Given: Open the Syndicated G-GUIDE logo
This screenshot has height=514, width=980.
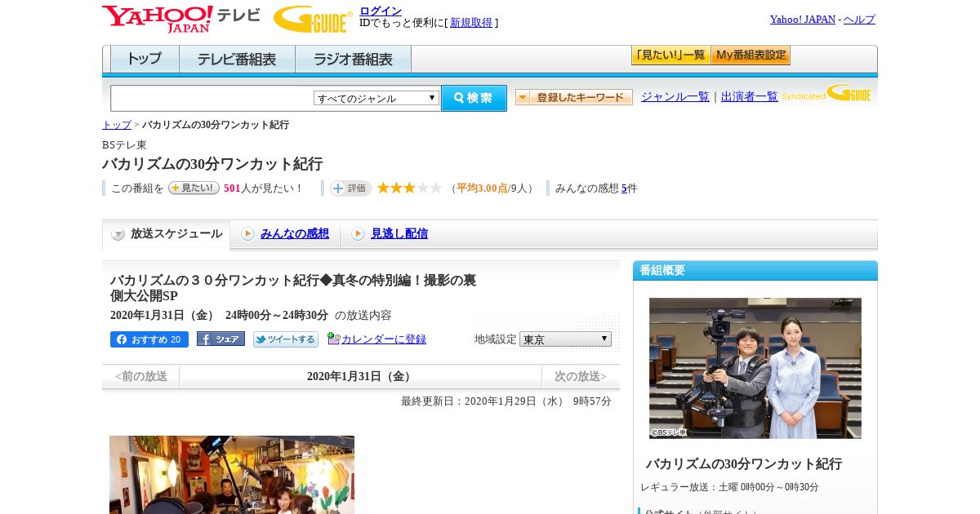Looking at the screenshot, I should [826, 94].
